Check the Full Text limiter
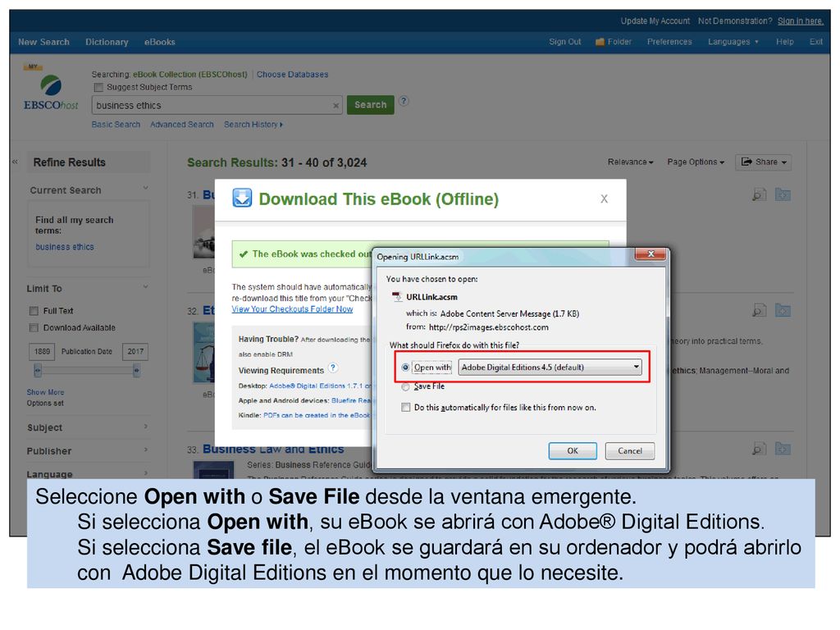This screenshot has width=840, height=630. tap(34, 311)
